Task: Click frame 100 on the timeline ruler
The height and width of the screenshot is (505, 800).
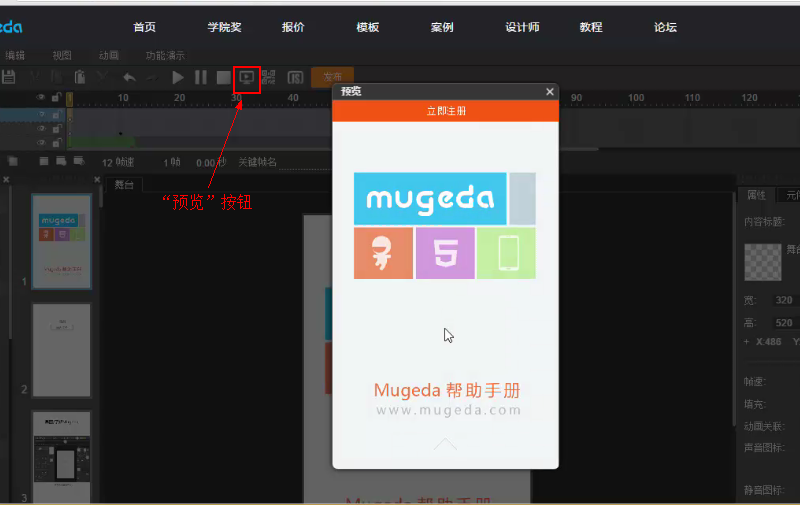Action: [636, 98]
